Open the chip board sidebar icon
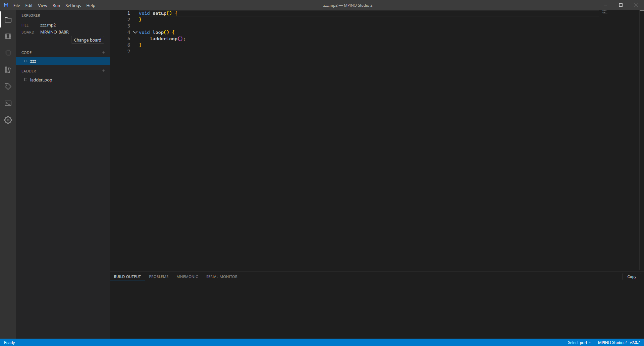The width and height of the screenshot is (644, 346). [x=8, y=53]
